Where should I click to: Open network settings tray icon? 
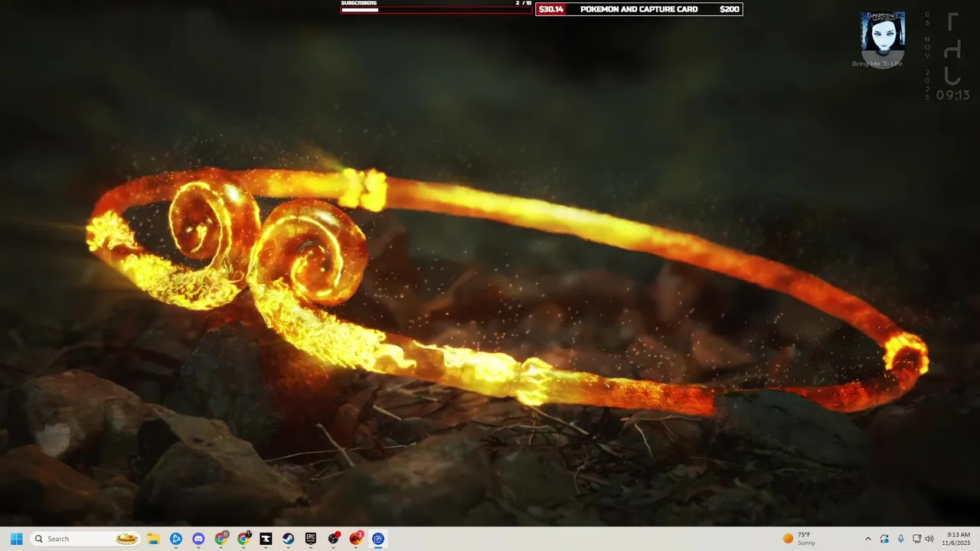pos(917,539)
